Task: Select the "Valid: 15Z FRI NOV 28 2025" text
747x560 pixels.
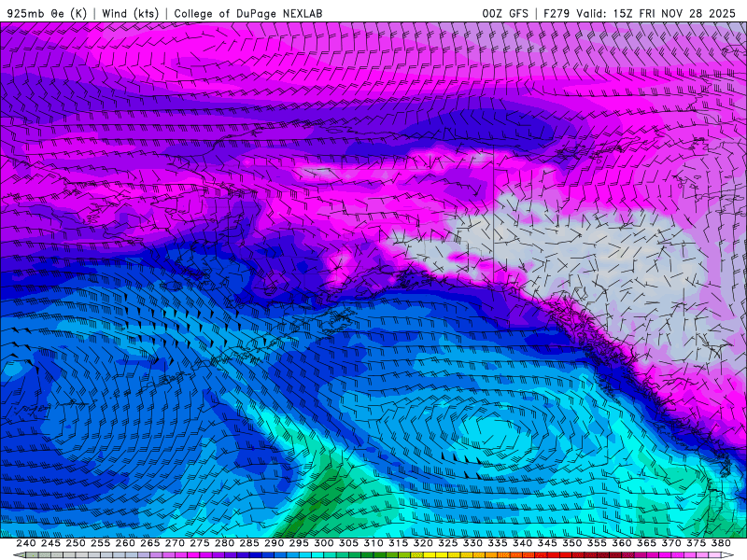Action: (656, 13)
